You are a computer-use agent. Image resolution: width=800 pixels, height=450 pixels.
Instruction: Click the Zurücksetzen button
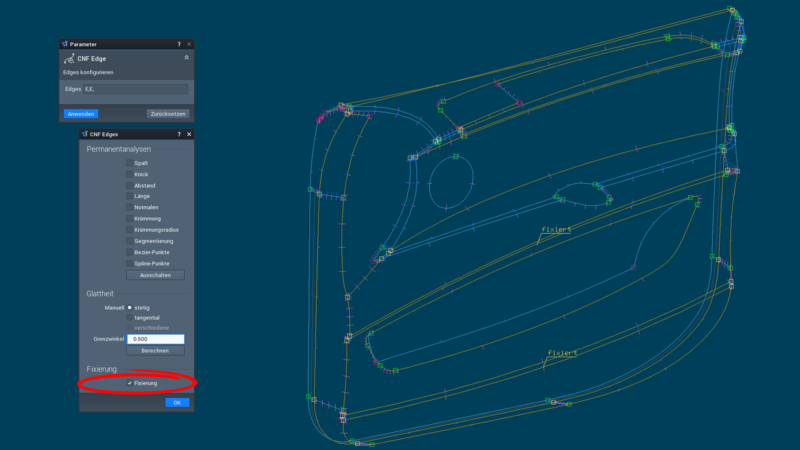[x=168, y=114]
